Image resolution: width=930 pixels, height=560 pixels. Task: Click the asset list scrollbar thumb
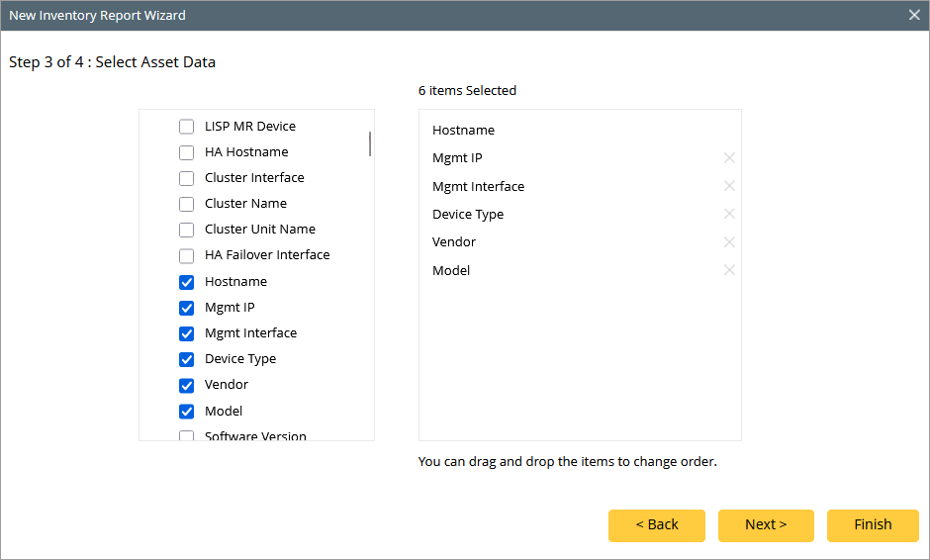370,144
